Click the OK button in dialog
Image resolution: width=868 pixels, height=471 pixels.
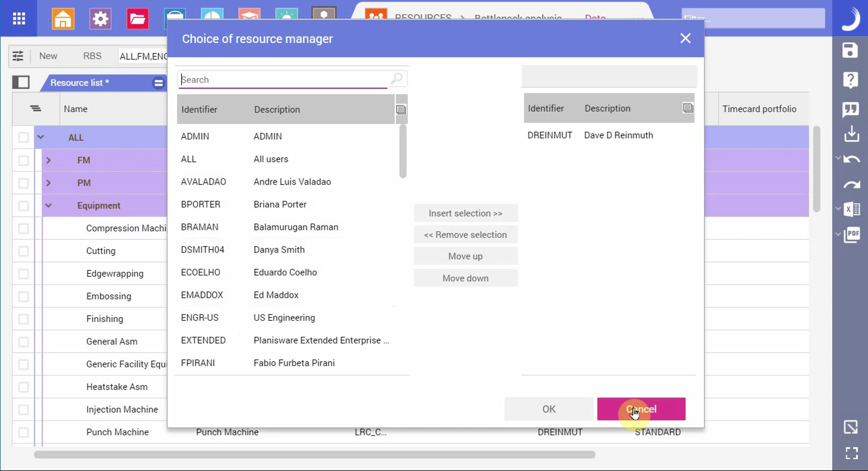coord(548,409)
